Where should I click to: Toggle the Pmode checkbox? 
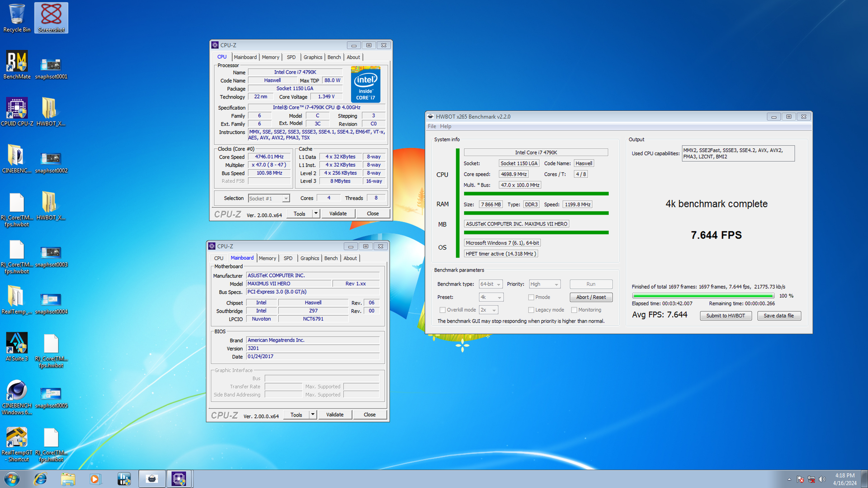531,297
